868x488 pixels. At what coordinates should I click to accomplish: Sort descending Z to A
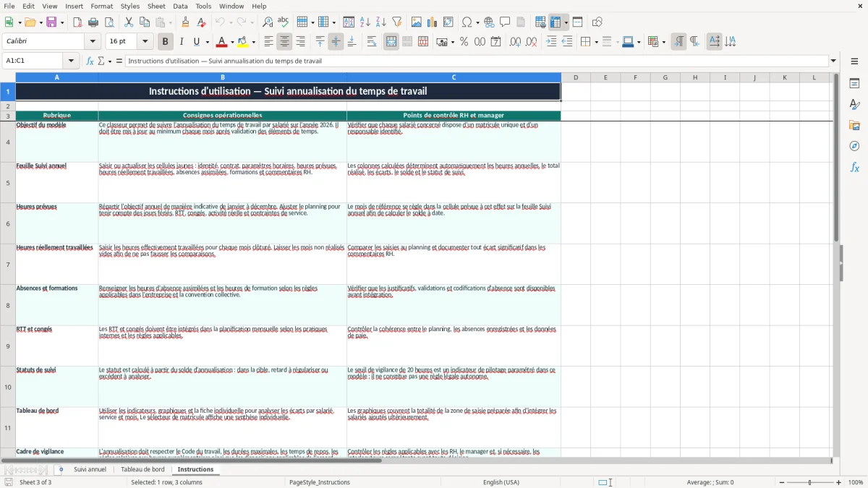pos(381,22)
